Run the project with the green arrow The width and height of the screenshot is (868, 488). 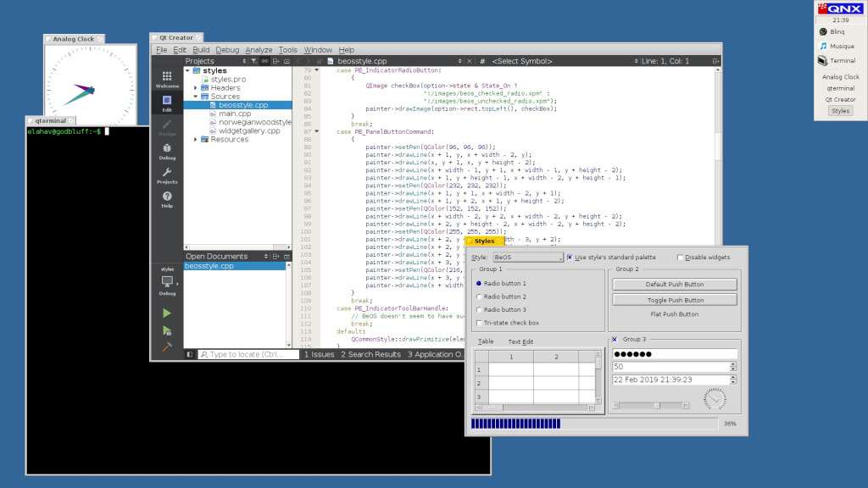167,313
